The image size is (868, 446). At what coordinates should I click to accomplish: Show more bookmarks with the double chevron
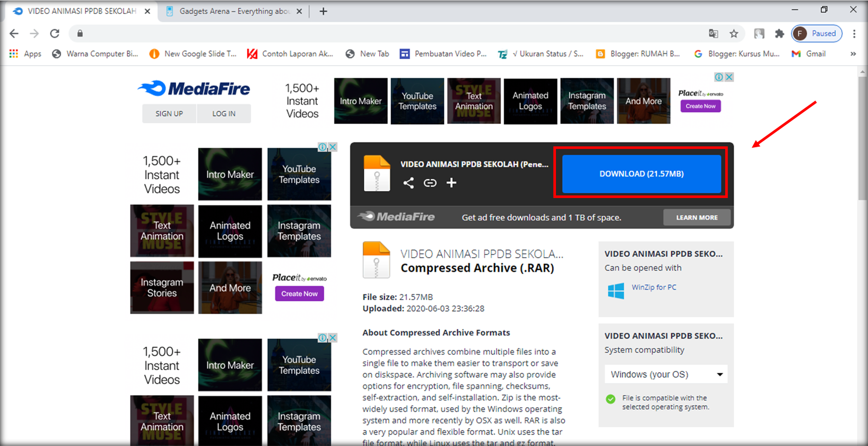click(853, 54)
